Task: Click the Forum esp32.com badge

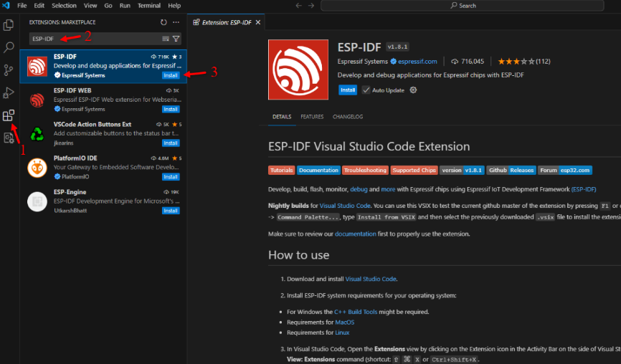Action: (x=565, y=170)
